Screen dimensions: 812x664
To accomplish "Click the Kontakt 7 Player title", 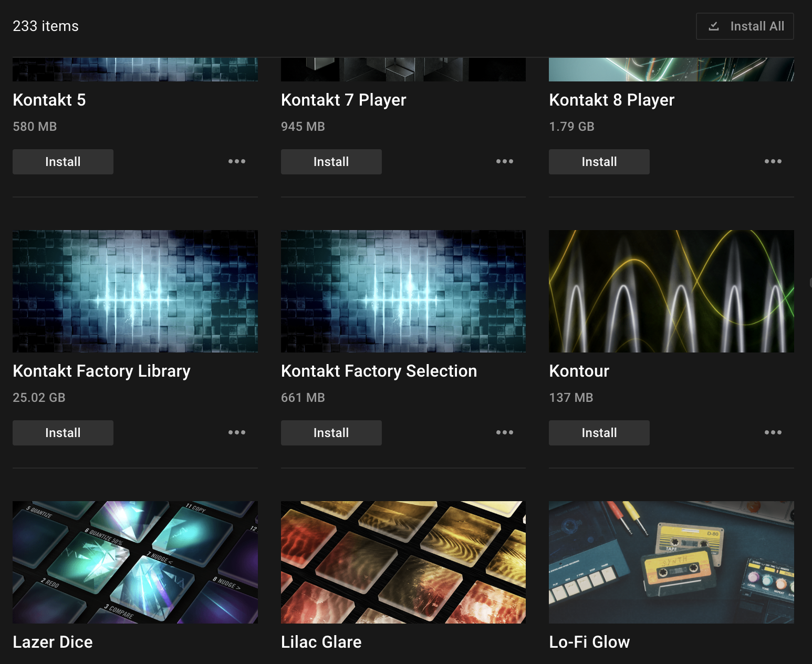I will coord(343,100).
